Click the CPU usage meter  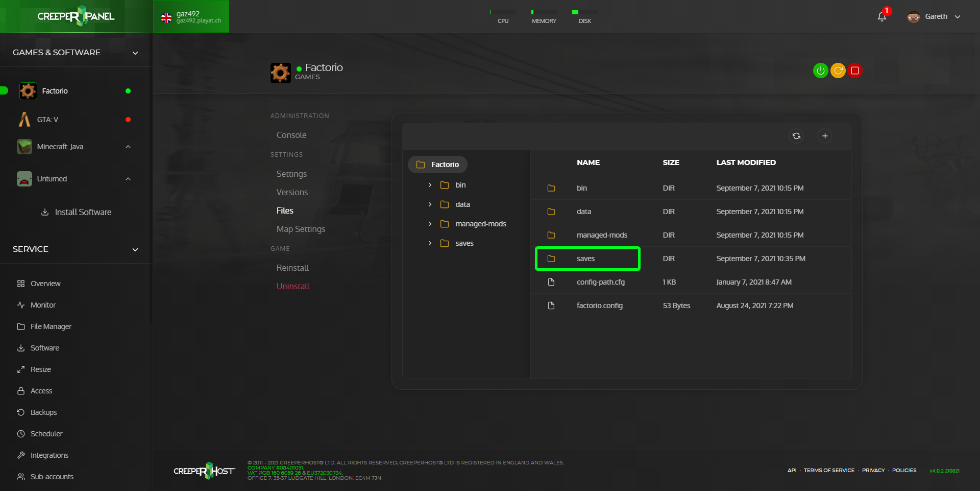[x=503, y=17]
